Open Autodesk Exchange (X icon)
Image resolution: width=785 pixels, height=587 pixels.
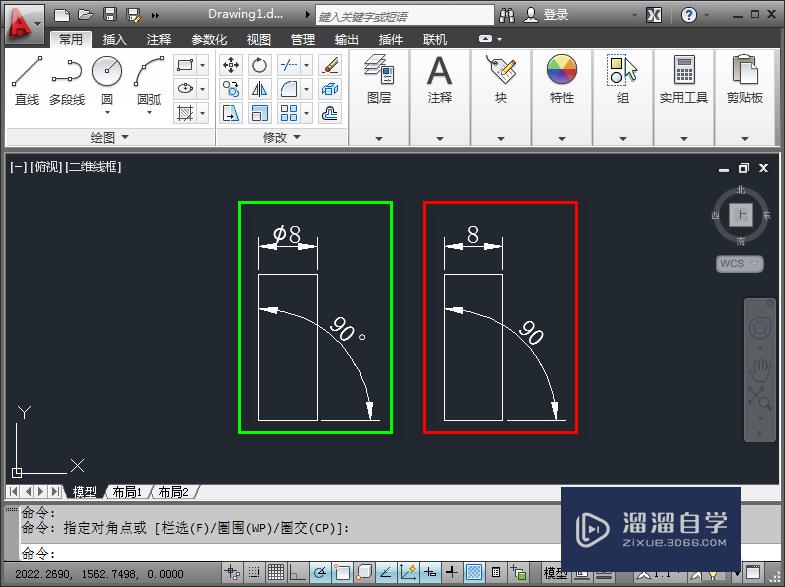coord(654,15)
